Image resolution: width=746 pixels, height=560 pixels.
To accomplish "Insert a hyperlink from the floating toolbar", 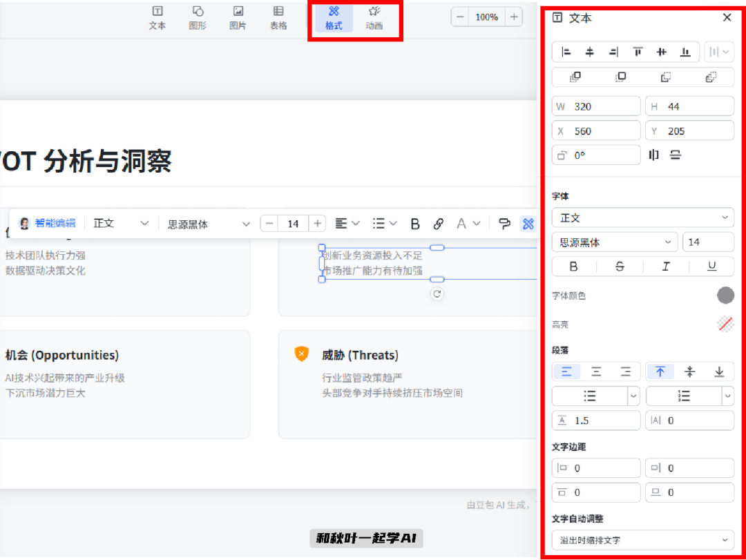I will pos(438,223).
